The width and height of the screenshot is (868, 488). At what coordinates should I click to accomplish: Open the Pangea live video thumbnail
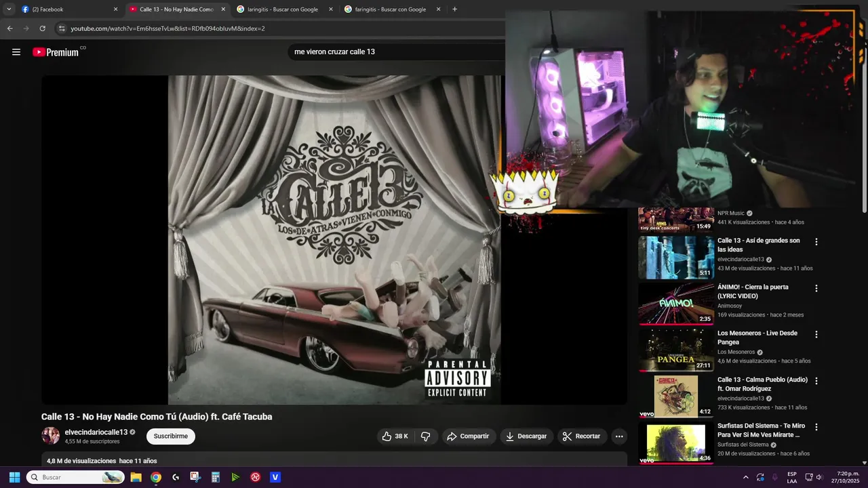pyautogui.click(x=676, y=350)
